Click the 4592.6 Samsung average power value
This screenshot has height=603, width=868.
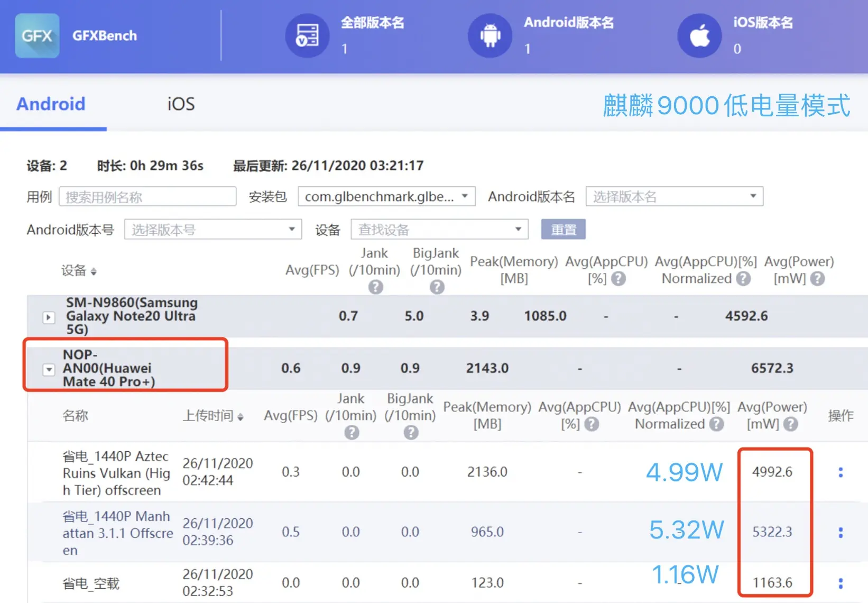[x=746, y=316]
